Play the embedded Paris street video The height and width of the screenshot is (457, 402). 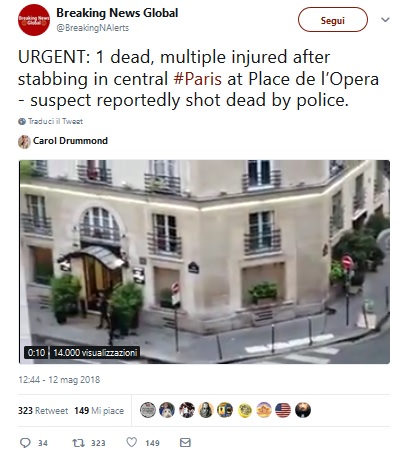204,262
